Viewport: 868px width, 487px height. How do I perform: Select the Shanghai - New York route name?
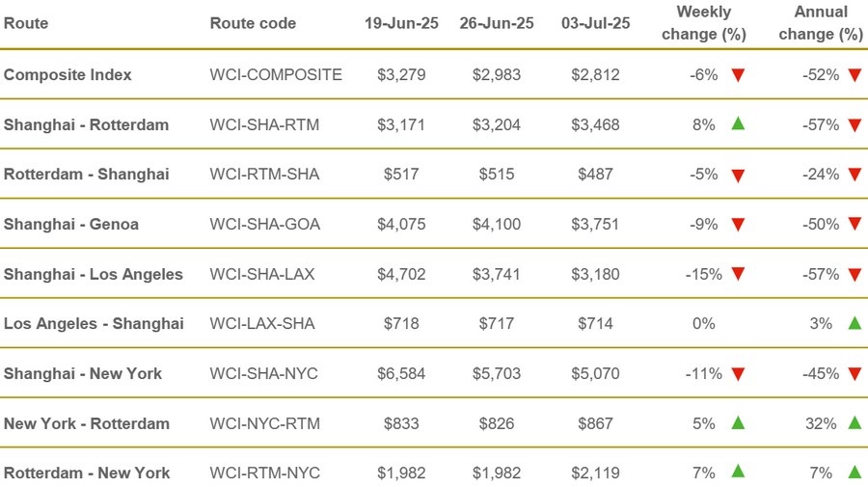(x=83, y=373)
